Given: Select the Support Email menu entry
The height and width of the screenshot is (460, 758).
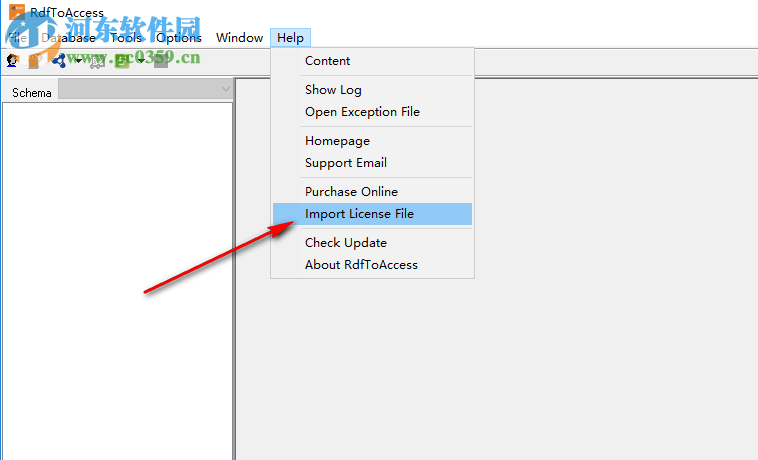Looking at the screenshot, I should [372, 163].
